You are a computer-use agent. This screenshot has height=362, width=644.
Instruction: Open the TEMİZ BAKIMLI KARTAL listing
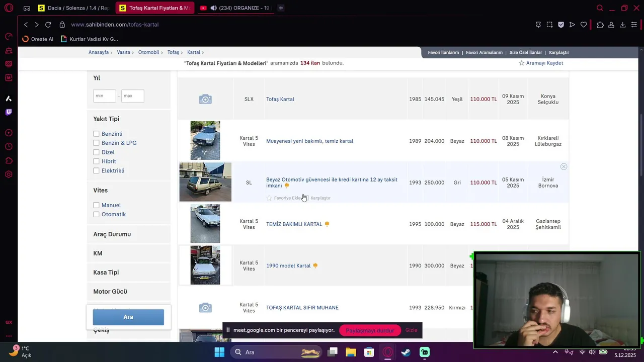click(x=294, y=224)
